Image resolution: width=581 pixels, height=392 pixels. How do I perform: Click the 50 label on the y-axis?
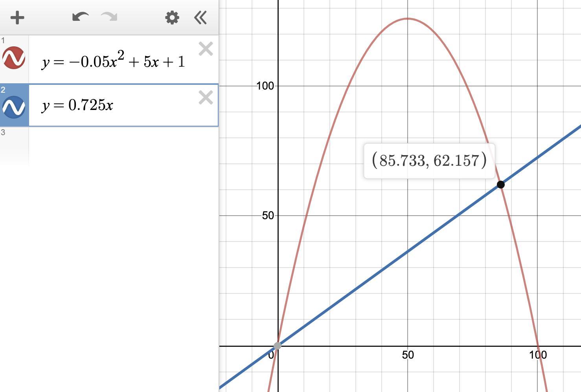click(268, 216)
